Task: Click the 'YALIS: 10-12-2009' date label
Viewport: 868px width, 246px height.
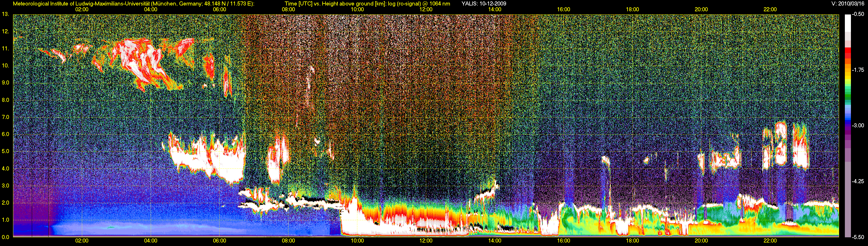Action: 483,3
